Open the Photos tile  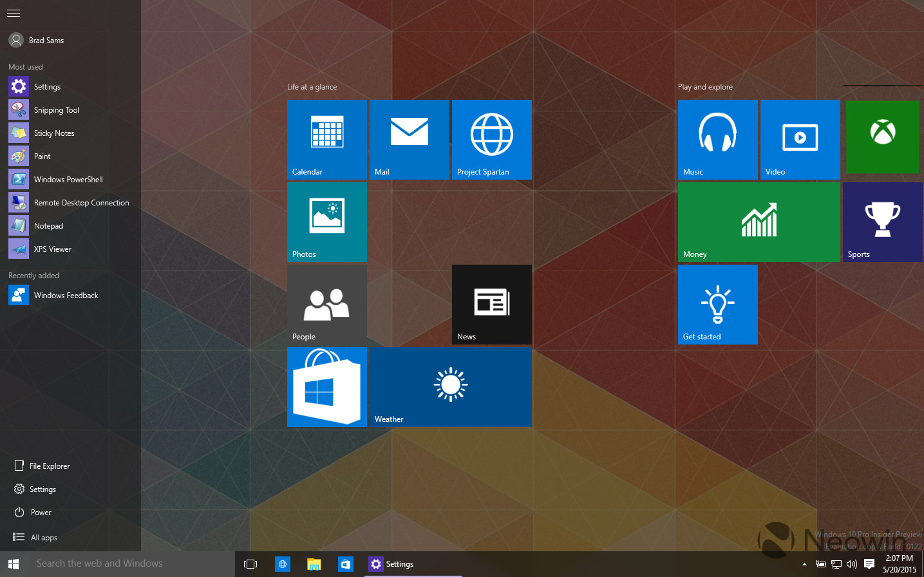pos(326,222)
